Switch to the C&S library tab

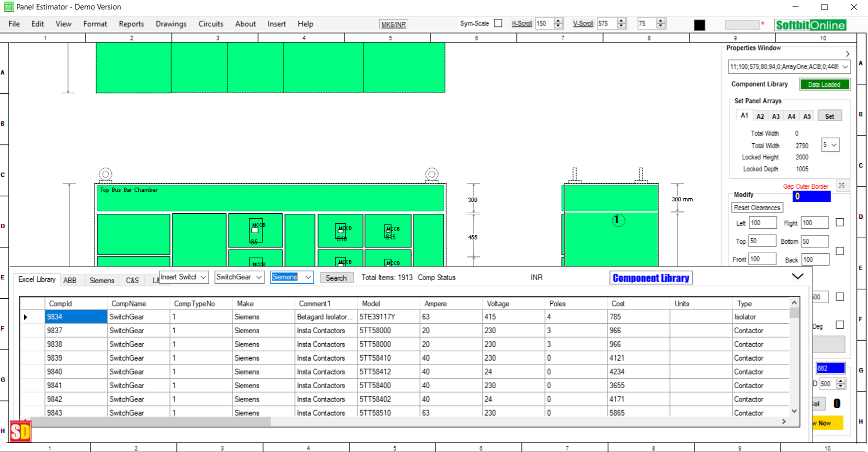132,281
